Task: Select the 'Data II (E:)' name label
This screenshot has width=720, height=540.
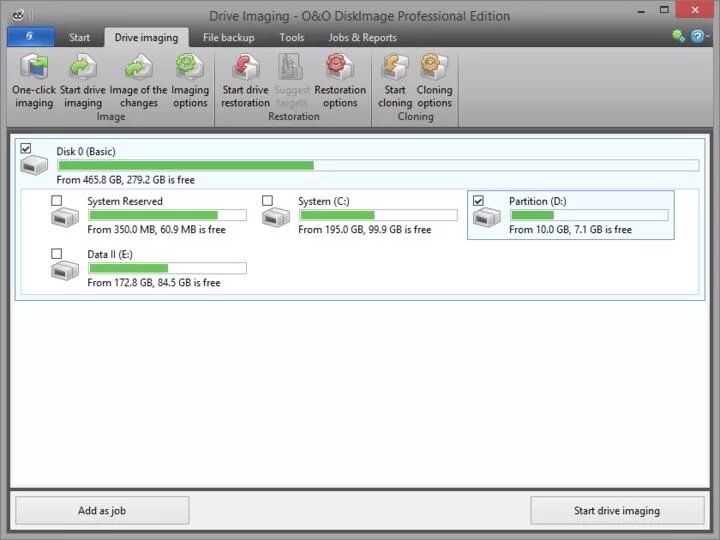Action: (x=110, y=254)
